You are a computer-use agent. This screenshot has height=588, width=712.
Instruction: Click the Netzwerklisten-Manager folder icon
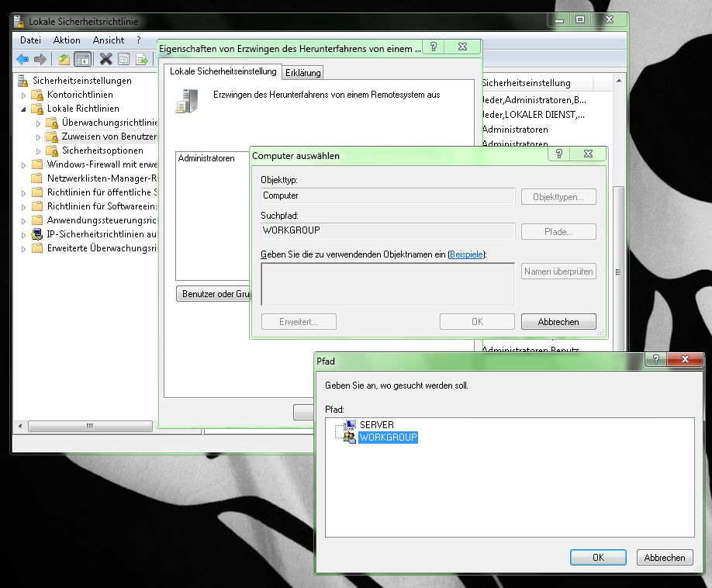click(37, 178)
